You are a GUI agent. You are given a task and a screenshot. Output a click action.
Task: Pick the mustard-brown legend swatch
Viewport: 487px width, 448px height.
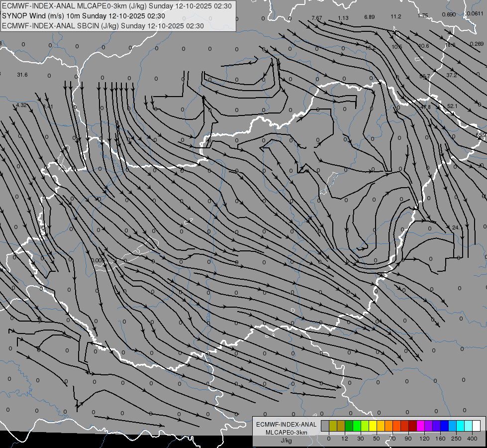pos(341,426)
